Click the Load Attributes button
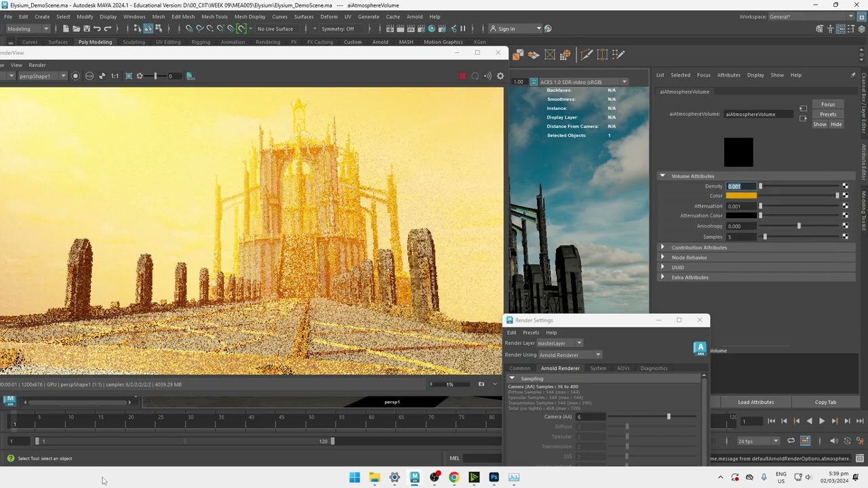This screenshot has height=488, width=868. coord(755,402)
